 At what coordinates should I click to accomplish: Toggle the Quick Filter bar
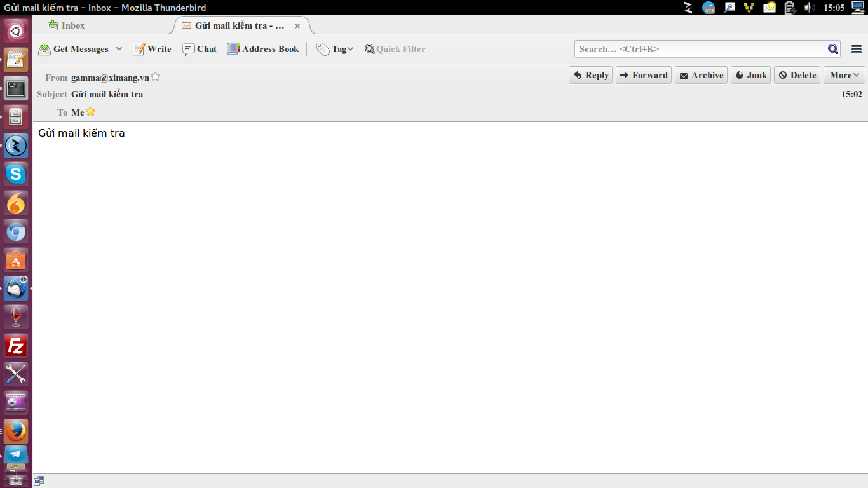point(395,49)
